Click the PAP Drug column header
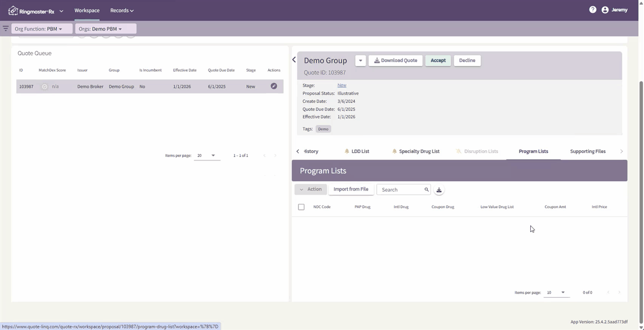 pos(362,207)
